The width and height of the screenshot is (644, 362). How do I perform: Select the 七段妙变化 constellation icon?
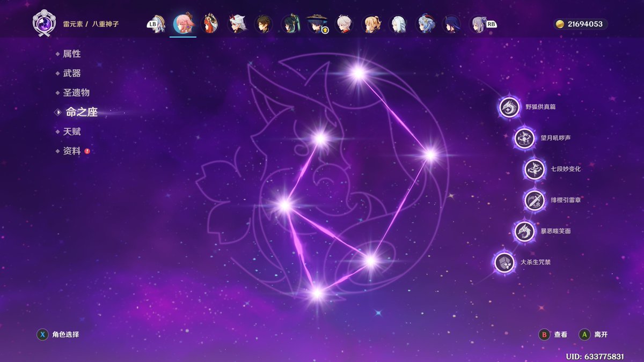(535, 169)
